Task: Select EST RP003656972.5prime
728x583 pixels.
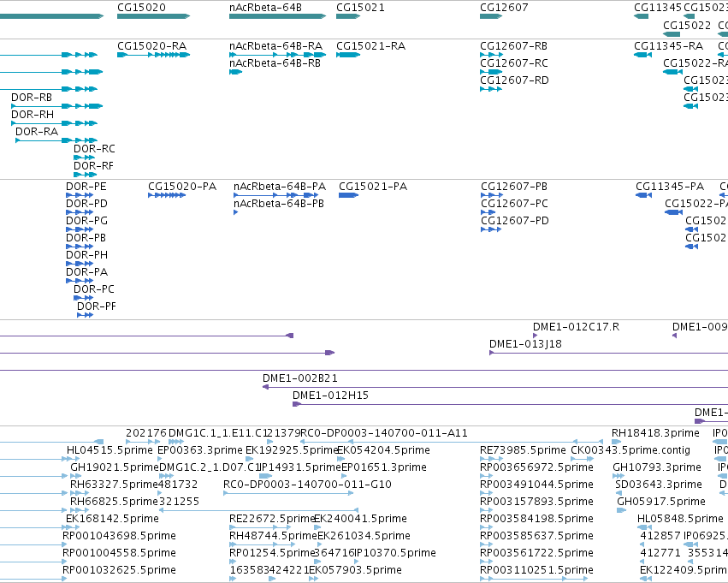Action: (536, 467)
